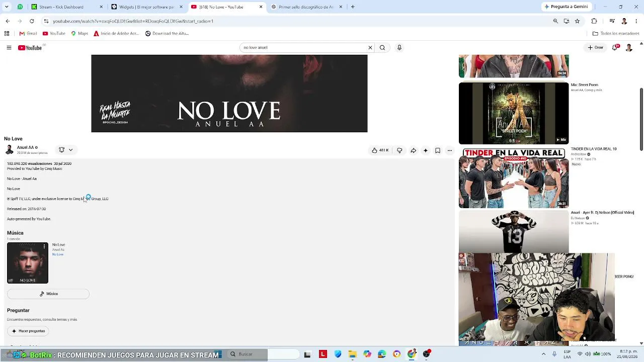Open the YouTube guide hamburger menu
Image resolution: width=644 pixels, height=362 pixels.
9,48
